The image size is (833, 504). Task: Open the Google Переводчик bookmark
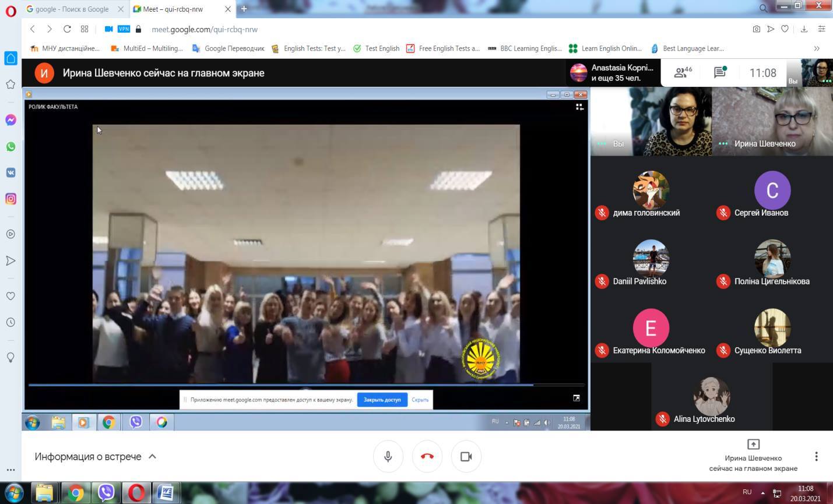coord(229,48)
